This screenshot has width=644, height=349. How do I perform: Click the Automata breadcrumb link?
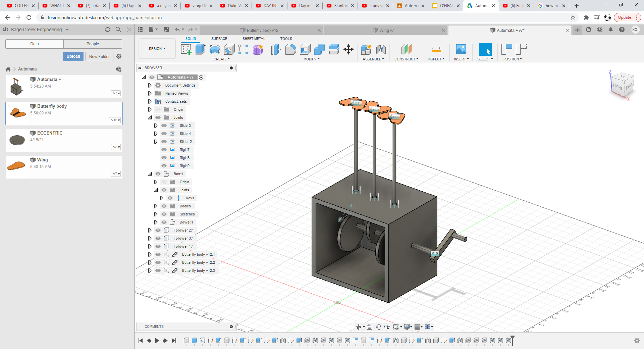27,69
